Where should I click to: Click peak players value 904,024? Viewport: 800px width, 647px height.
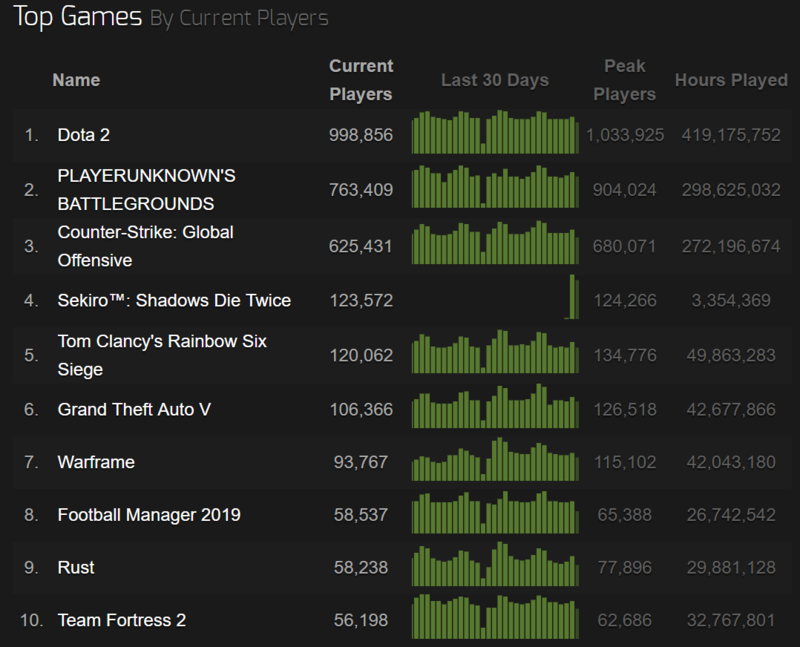click(x=624, y=190)
